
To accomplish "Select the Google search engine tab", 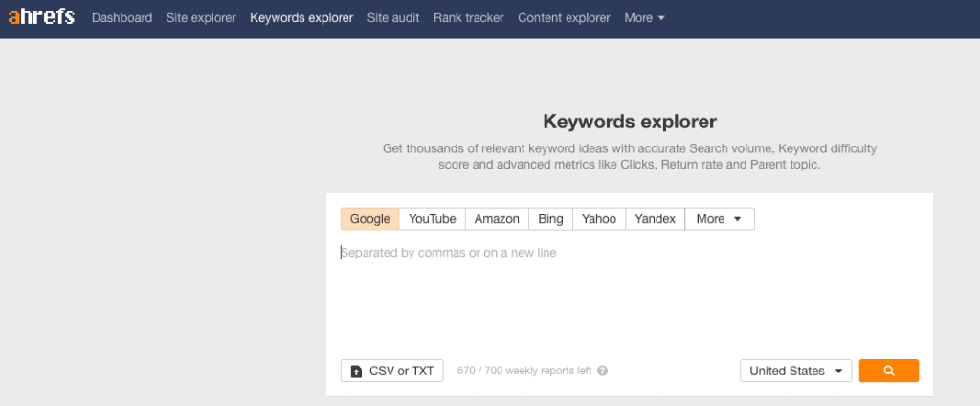I will [x=370, y=219].
